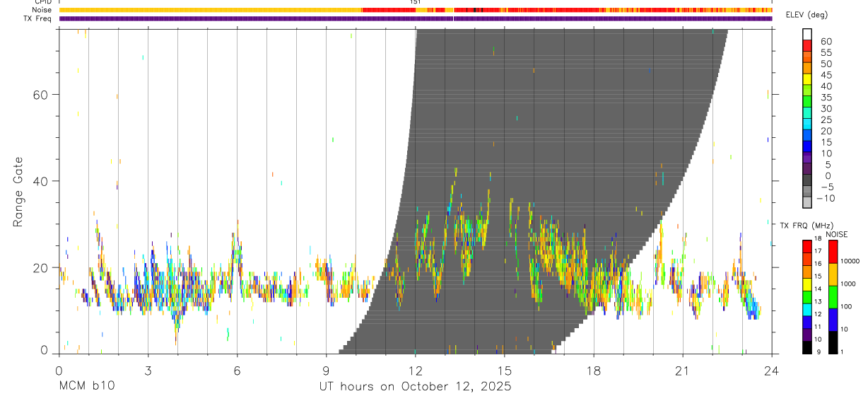Image resolution: width=868 pixels, height=401 pixels.
Task: Click the black 9 MHz TX frequency swatch
Action: coord(807,347)
